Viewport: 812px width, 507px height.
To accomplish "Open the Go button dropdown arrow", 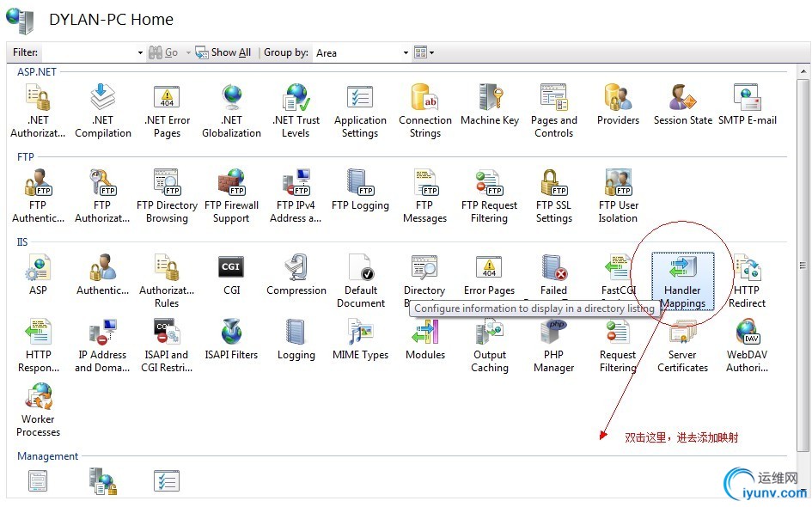I will coord(188,52).
